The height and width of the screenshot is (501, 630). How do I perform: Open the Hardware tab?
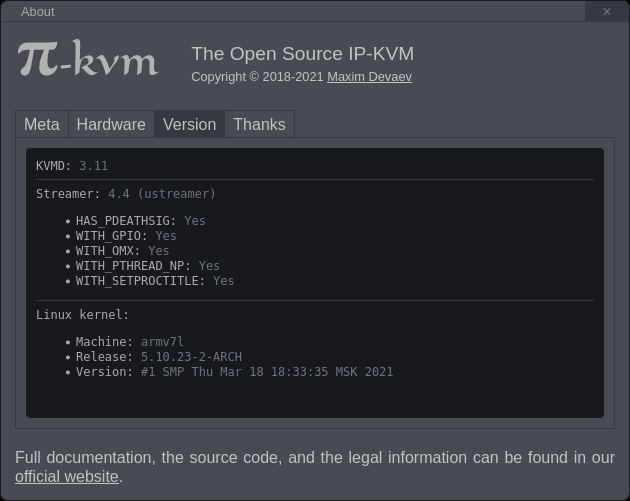[111, 124]
